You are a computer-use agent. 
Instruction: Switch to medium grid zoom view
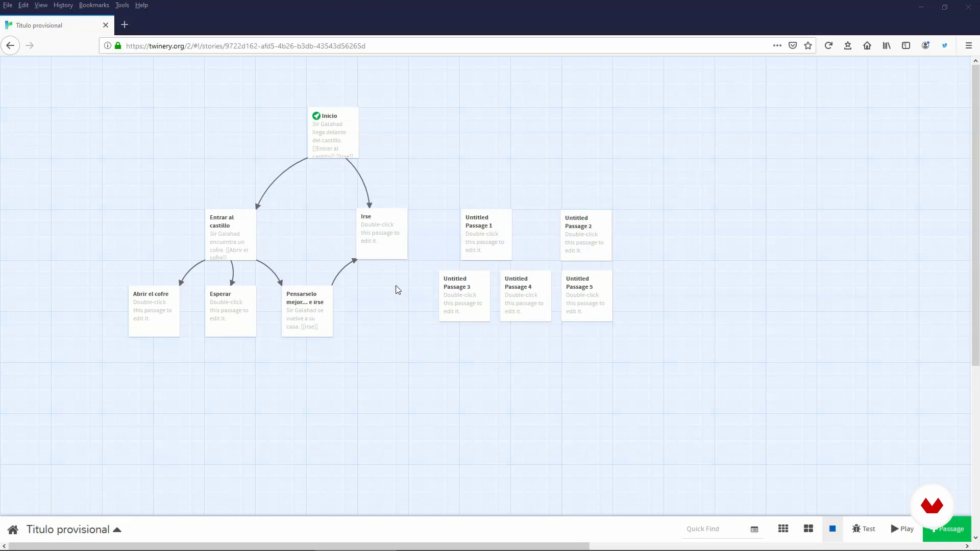point(808,529)
